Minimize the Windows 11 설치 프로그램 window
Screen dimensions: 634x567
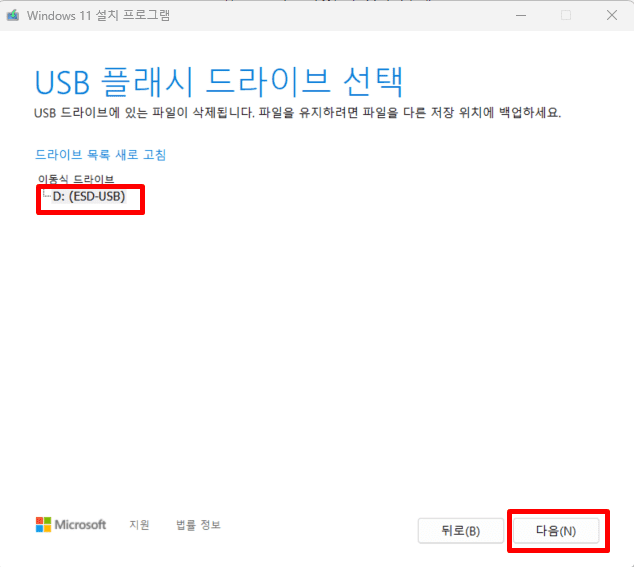[521, 15]
